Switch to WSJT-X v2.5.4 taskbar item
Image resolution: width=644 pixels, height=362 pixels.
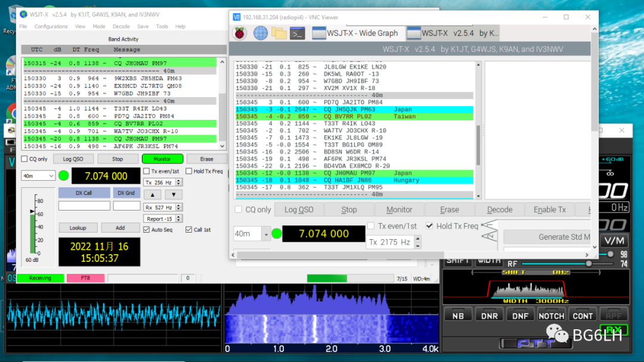pos(453,33)
